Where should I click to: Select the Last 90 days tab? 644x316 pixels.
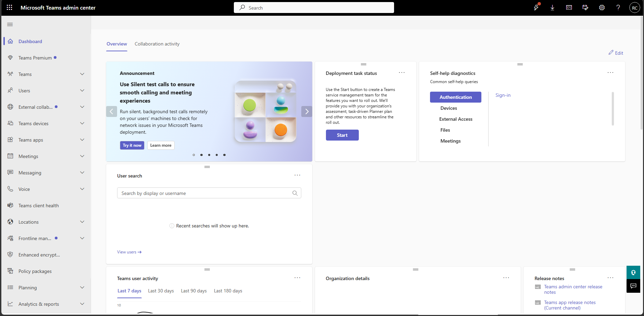click(x=194, y=291)
